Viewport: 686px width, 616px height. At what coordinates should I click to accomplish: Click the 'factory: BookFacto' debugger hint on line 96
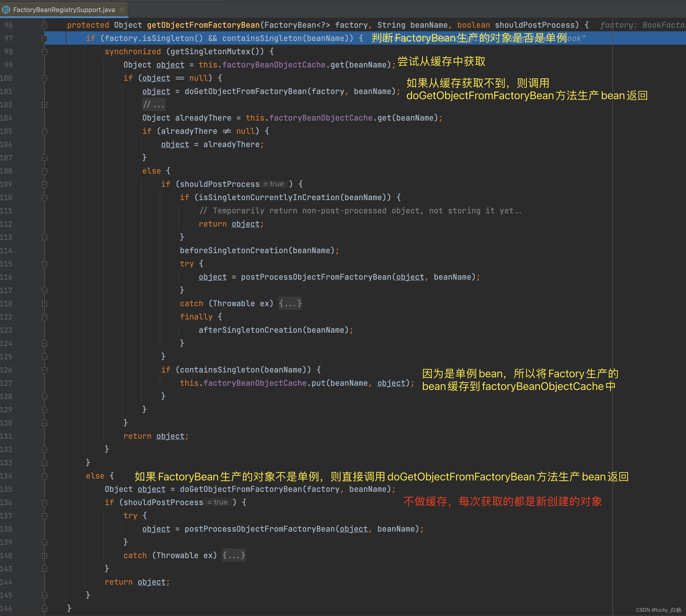[x=643, y=25]
